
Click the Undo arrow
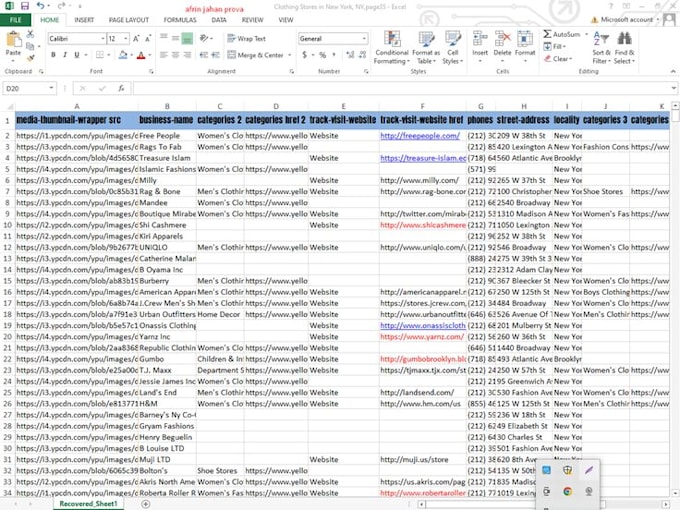(40, 6)
